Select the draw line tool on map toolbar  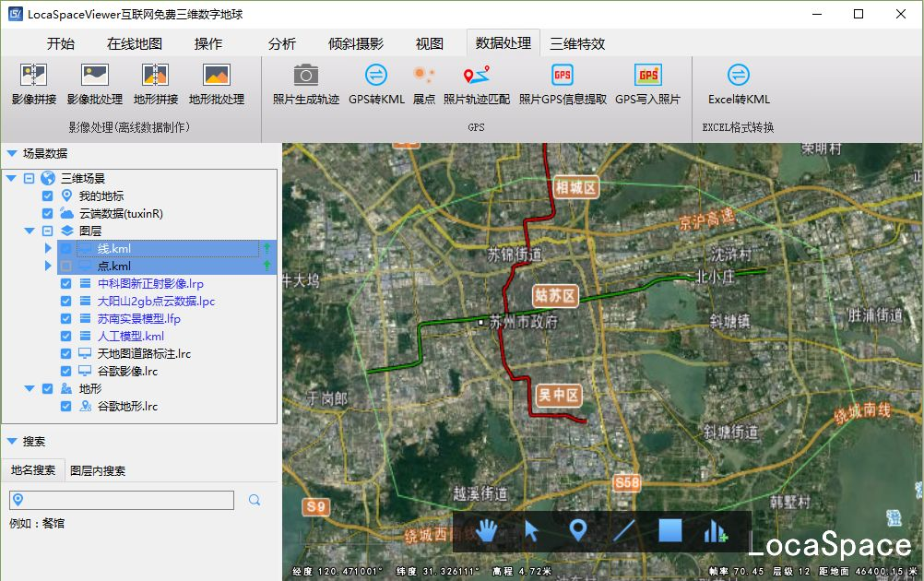[623, 530]
